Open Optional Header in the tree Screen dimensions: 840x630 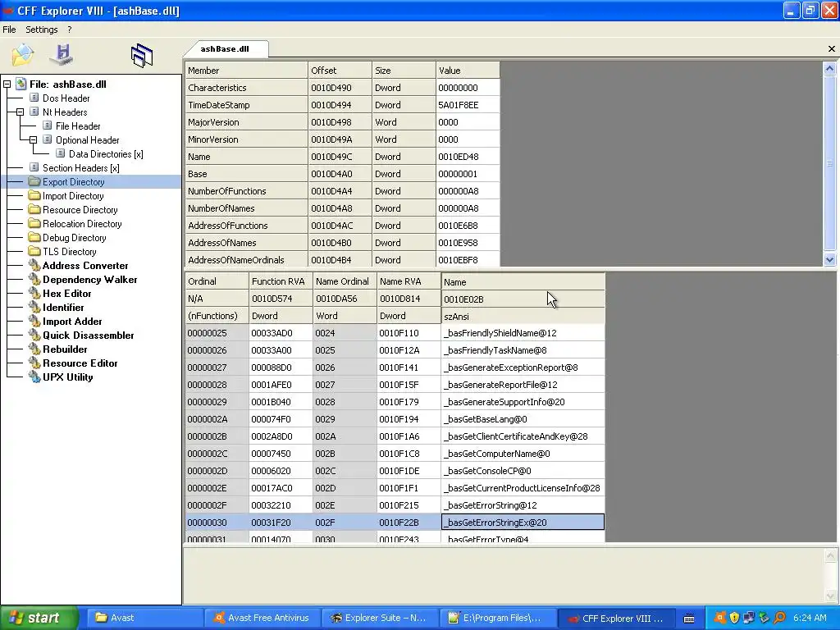[87, 139]
